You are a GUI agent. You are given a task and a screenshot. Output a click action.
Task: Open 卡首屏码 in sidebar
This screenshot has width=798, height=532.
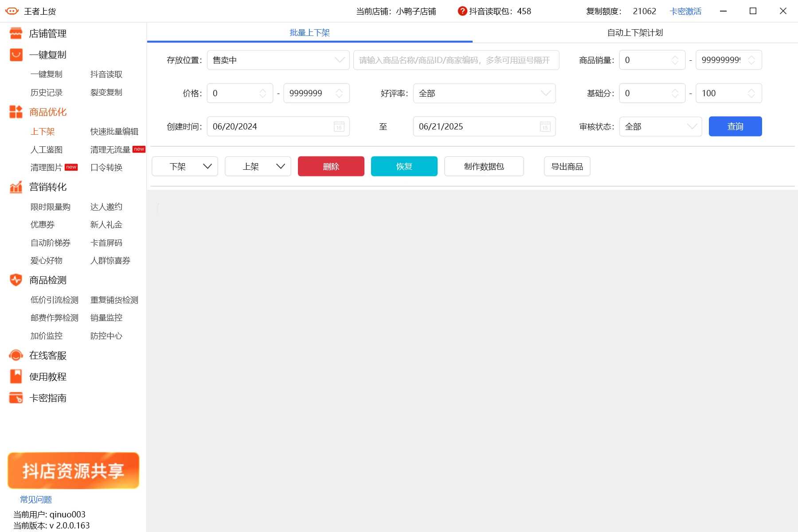(106, 243)
